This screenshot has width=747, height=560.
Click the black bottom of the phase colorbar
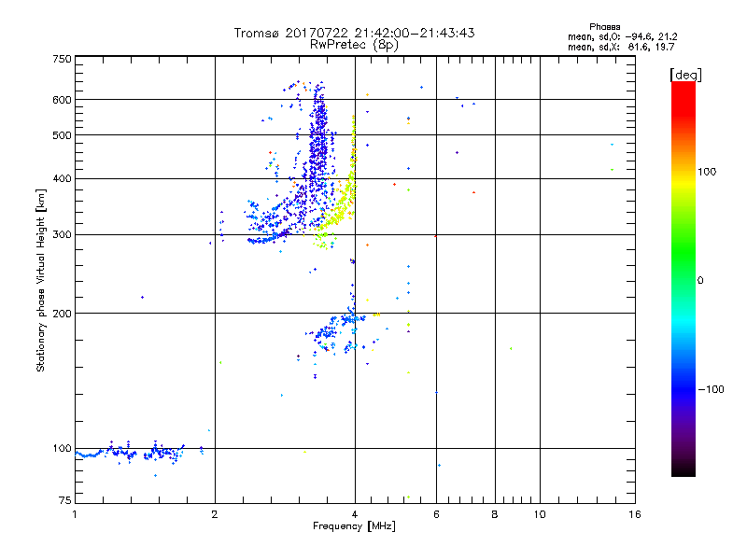point(684,469)
